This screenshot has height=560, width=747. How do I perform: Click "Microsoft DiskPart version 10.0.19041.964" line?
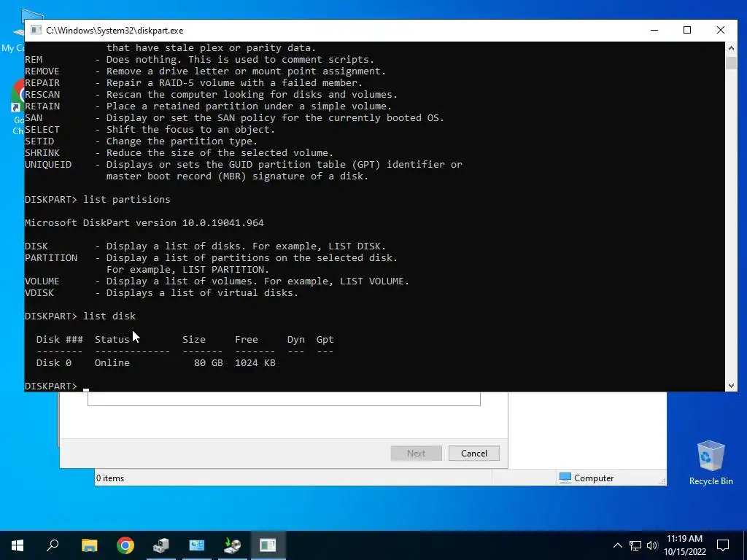tap(144, 222)
